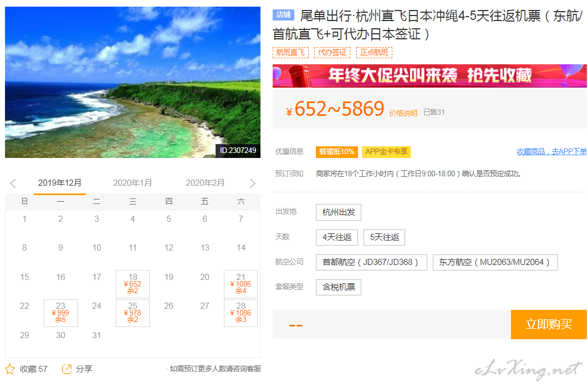This screenshot has height=388, width=588.
Task: Choose 杭州出发 departure option
Action: [339, 212]
